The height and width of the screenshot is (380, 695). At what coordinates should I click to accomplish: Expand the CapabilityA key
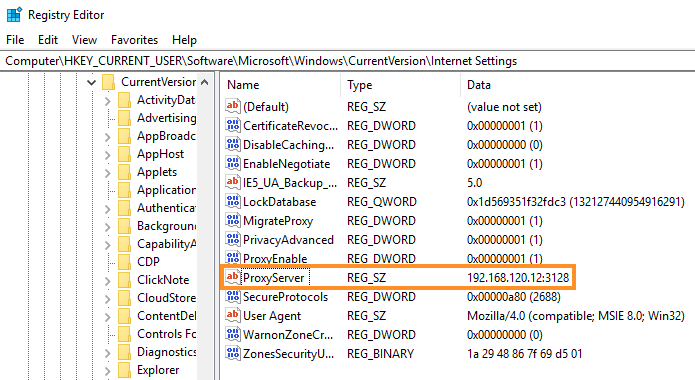click(x=108, y=245)
